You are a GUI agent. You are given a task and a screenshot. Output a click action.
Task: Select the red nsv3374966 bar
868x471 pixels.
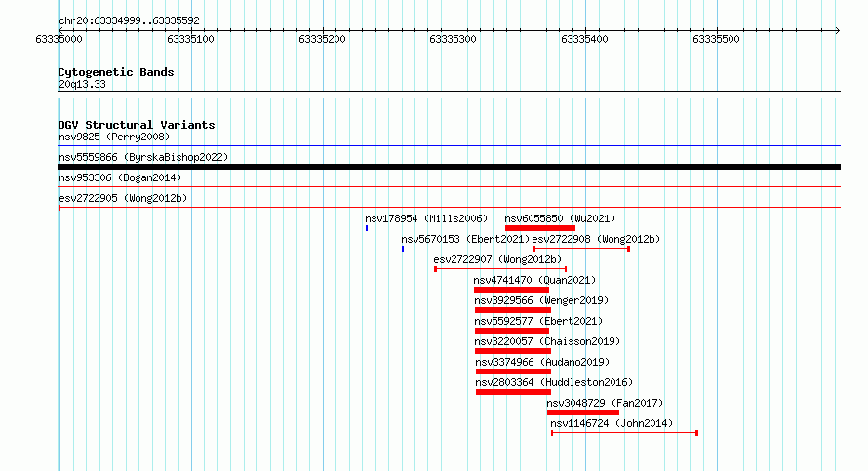click(x=513, y=372)
